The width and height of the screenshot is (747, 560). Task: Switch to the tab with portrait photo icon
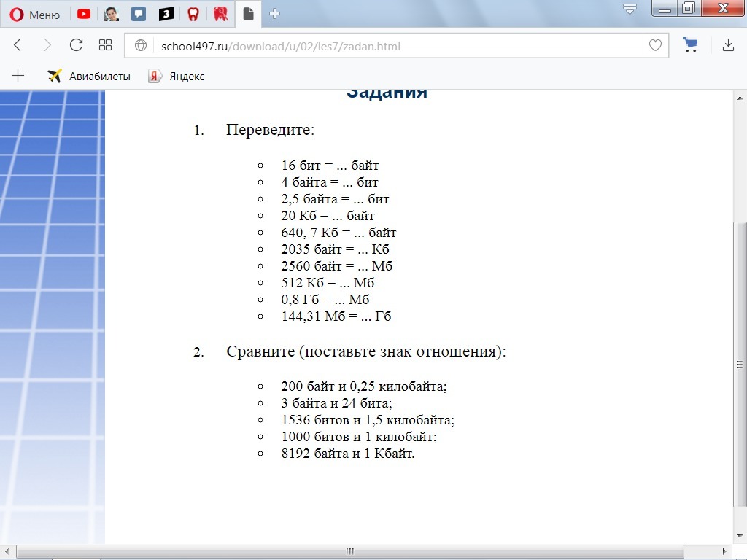111,15
